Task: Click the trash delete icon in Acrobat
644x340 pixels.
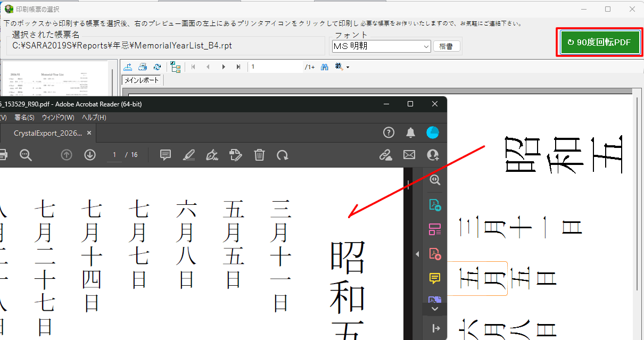Action: (x=259, y=155)
